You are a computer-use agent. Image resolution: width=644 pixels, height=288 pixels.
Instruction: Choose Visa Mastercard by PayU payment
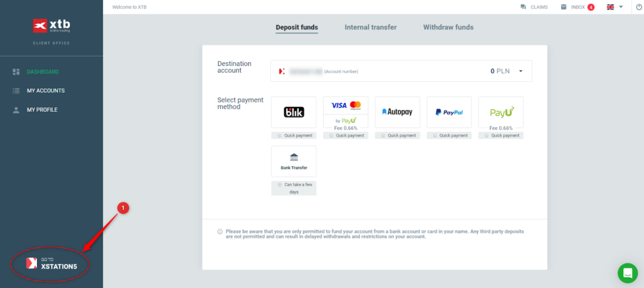click(345, 113)
